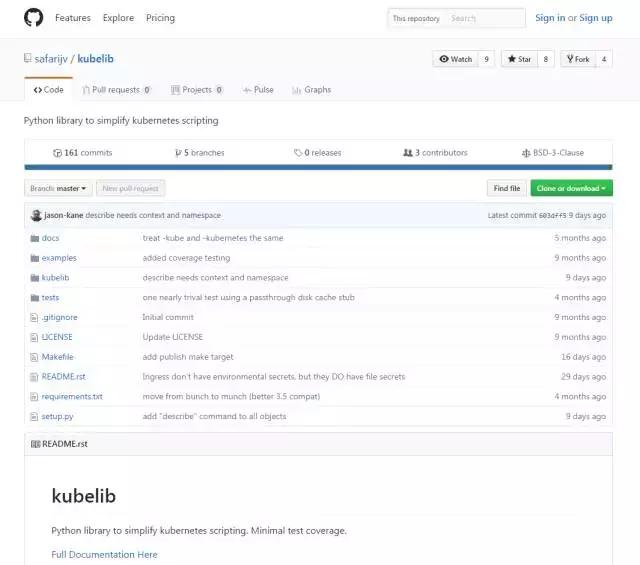Screen dimensions: 640x565
Task: Click the releases tag icon
Action: [x=298, y=153]
